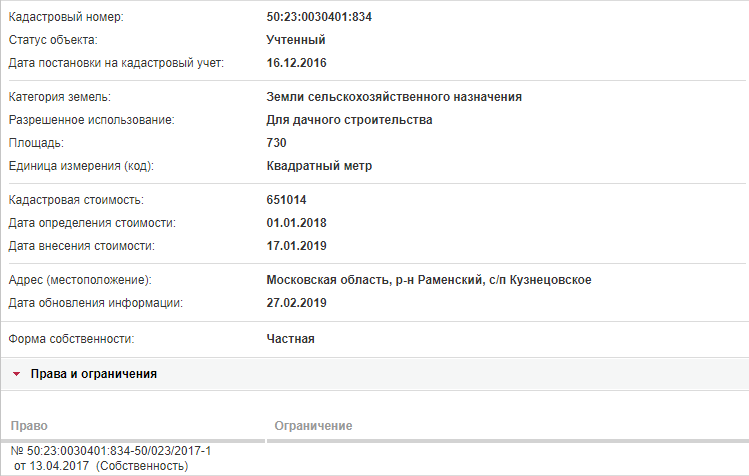Click the Кадастровый номер label
749x476 pixels.
click(66, 17)
